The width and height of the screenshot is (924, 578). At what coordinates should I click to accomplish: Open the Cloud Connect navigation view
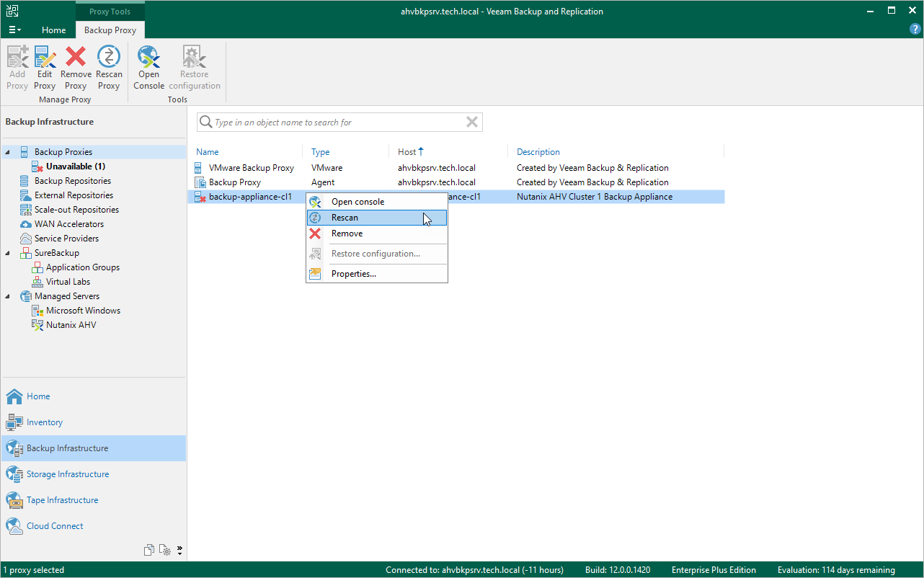click(93, 526)
